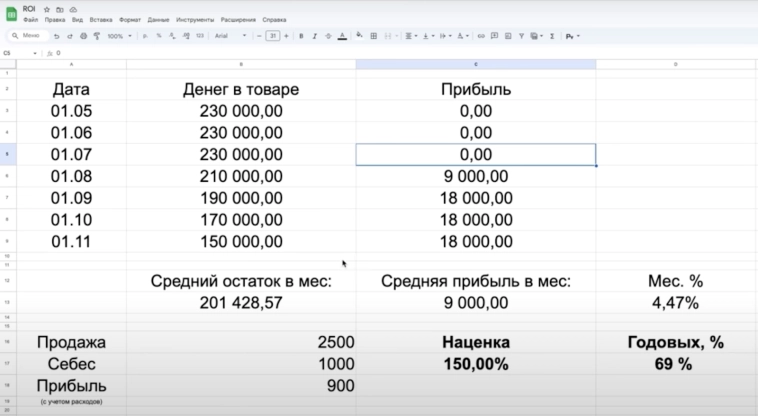The image size is (758, 416).
Task: Open the Справка menu
Action: click(x=274, y=20)
